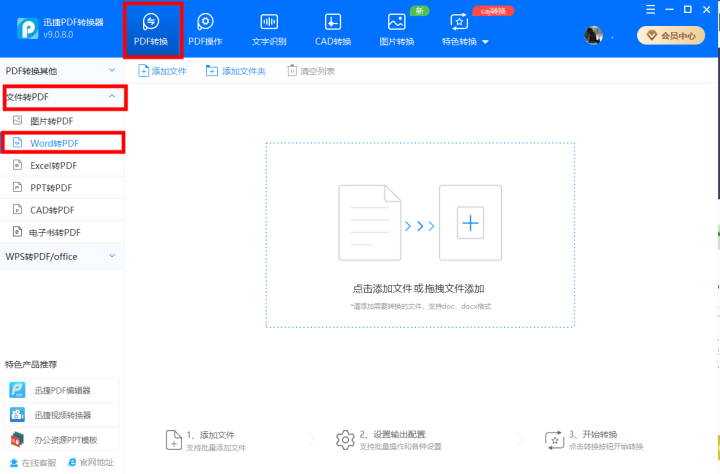
Task: Open 官网地址 website link
Action: click(x=90, y=463)
